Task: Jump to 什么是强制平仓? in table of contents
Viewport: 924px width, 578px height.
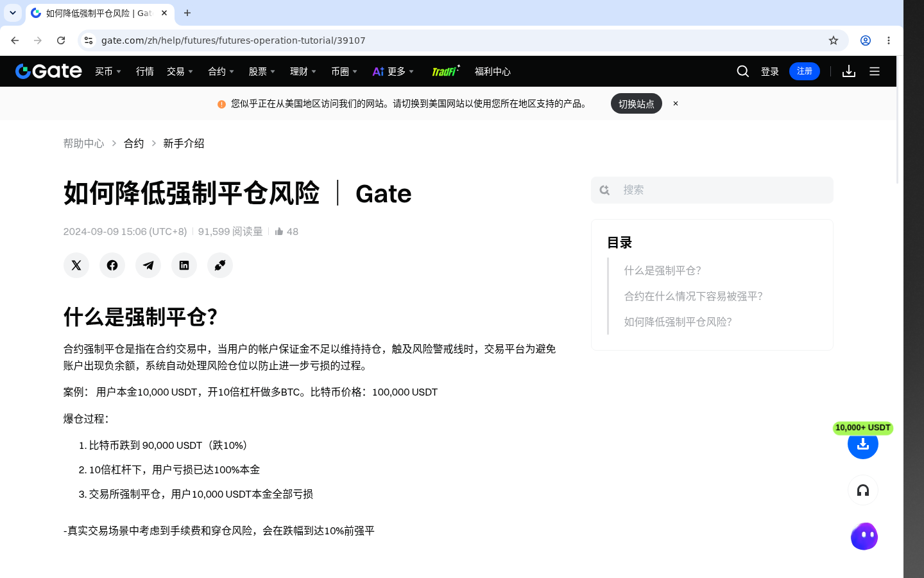Action: coord(663,270)
